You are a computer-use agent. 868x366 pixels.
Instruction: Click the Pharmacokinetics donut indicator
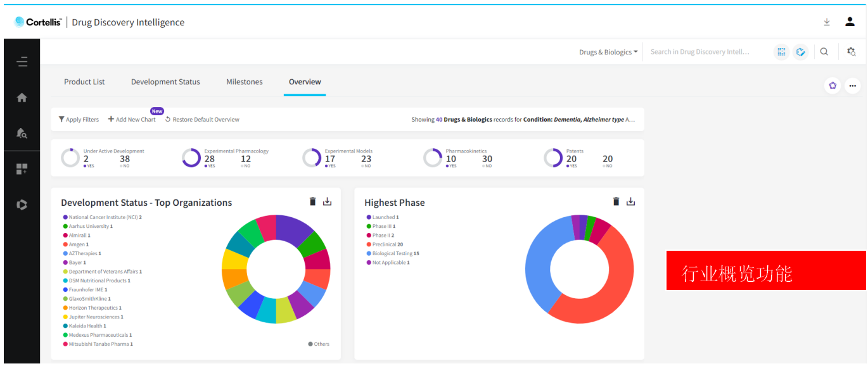coord(433,158)
